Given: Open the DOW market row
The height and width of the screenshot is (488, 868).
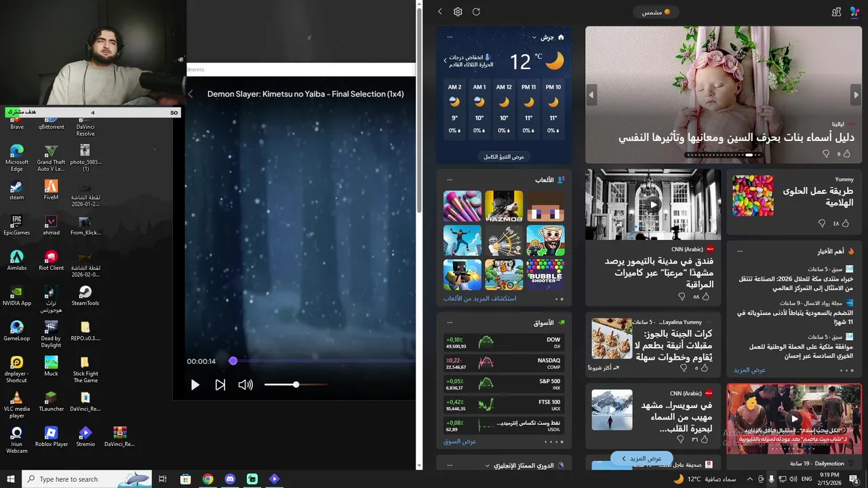Looking at the screenshot, I should coord(503,342).
